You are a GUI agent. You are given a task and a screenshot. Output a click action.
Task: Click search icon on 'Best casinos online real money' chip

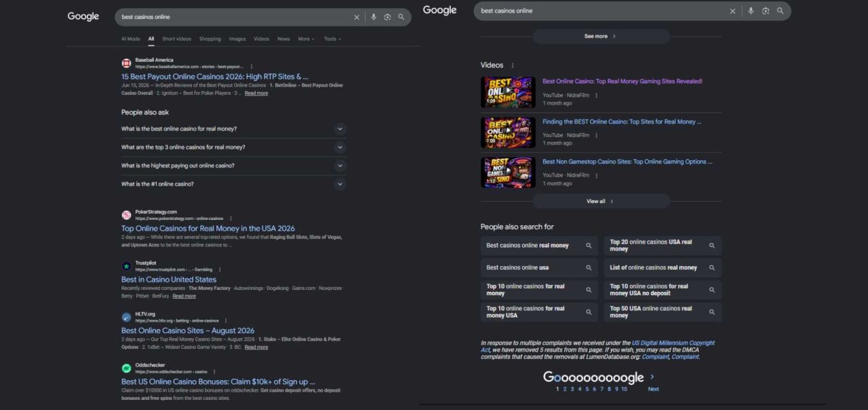click(x=589, y=246)
